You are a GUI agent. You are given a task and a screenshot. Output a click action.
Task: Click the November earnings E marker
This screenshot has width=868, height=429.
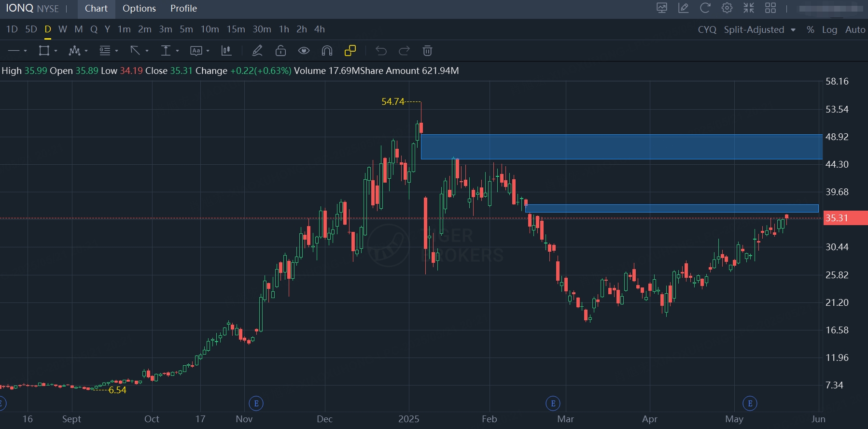(256, 403)
